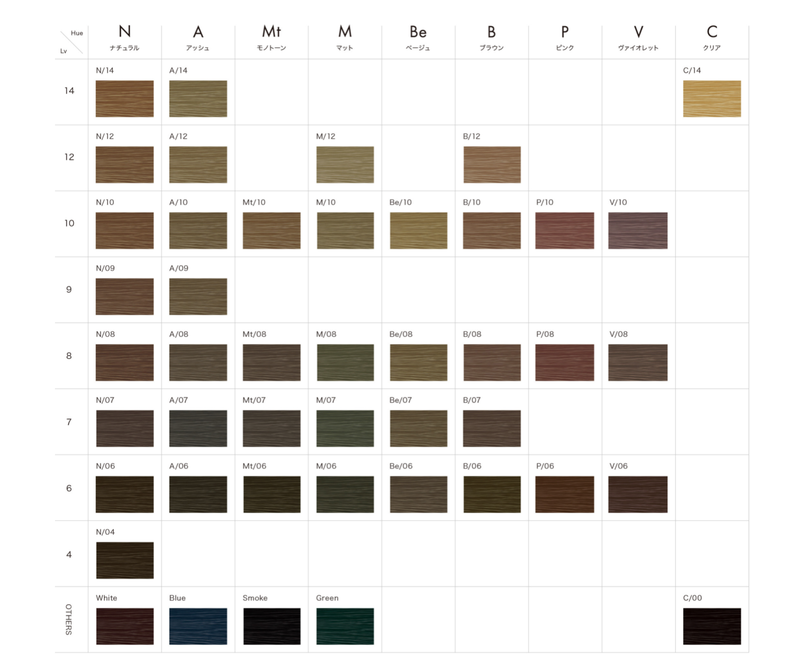
Task: Pick the M/08 swatch
Action: point(345,362)
